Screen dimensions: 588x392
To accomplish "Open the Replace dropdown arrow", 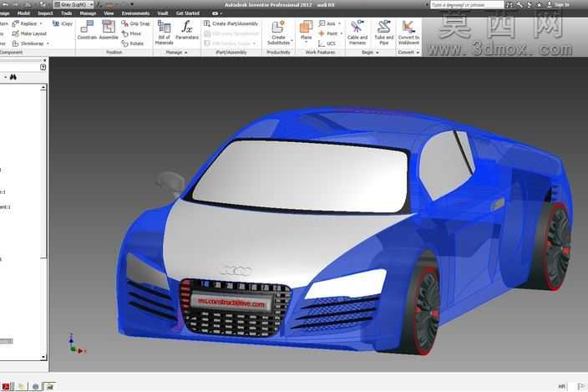I will point(41,23).
